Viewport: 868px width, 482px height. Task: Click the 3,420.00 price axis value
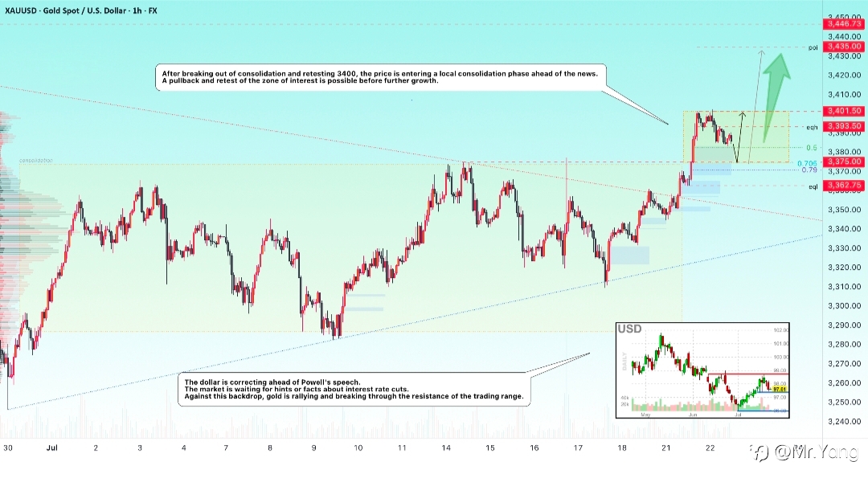pyautogui.click(x=844, y=76)
